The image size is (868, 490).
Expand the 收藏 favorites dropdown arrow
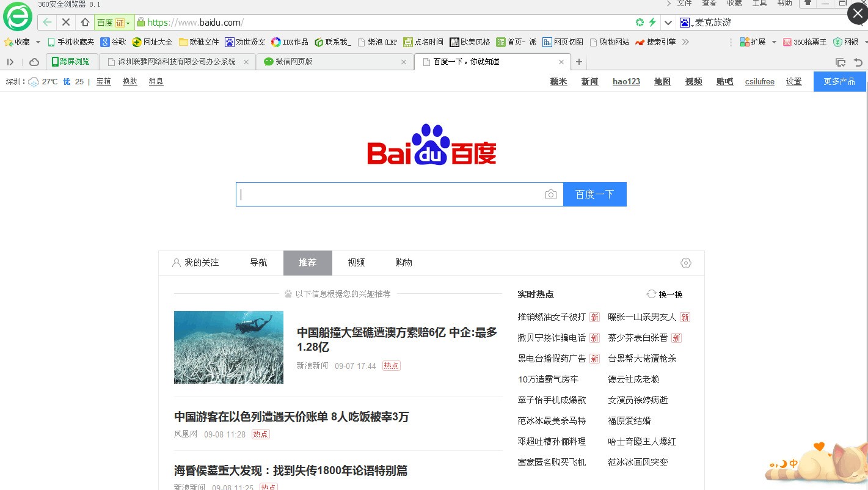[x=38, y=42]
